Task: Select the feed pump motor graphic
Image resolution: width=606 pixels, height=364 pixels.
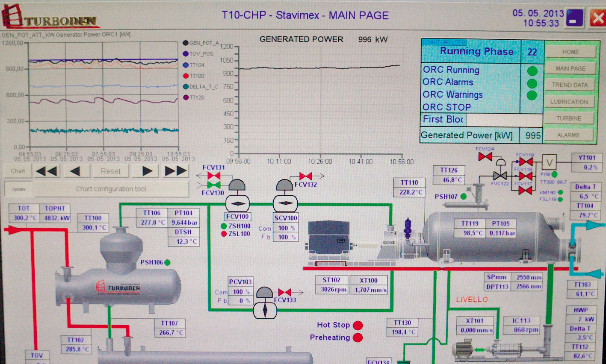Action: coord(467,348)
